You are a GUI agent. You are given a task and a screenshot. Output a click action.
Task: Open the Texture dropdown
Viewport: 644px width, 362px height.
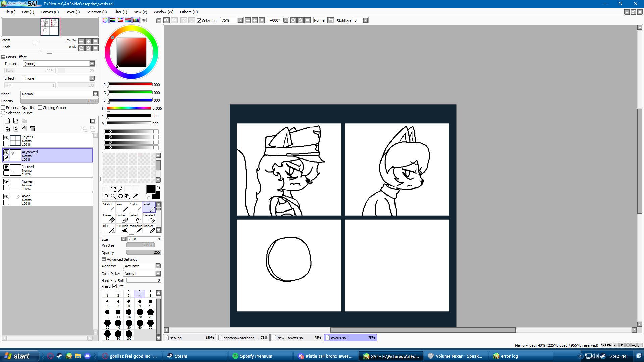tap(92, 64)
